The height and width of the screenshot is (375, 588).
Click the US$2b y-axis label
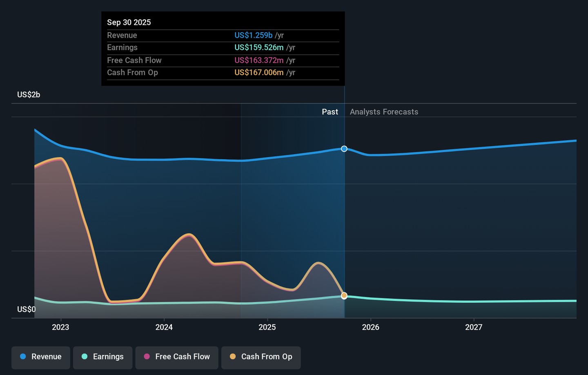point(29,95)
